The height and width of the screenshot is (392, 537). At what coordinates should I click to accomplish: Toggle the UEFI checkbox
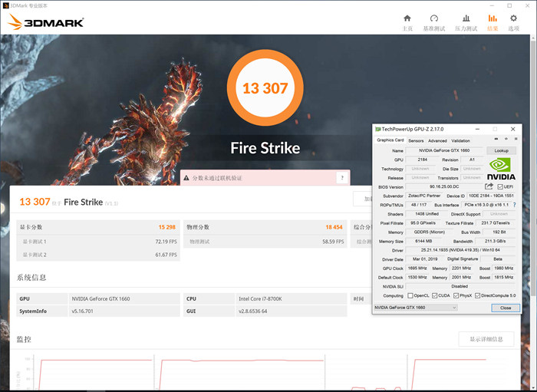point(500,186)
